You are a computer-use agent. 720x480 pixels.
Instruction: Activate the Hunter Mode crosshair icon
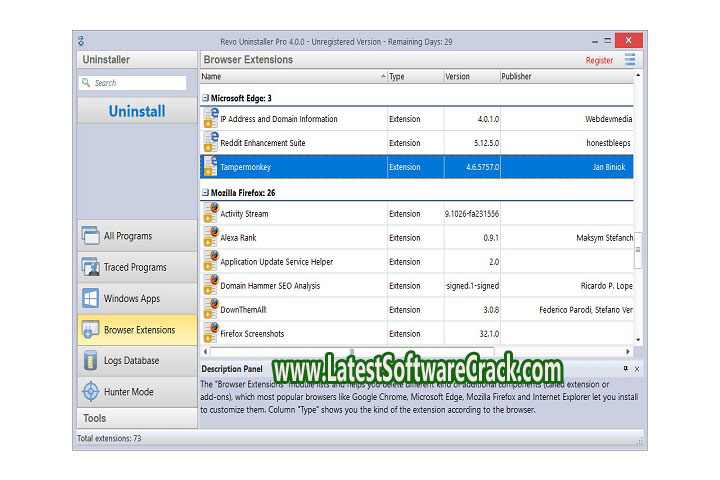pyautogui.click(x=90, y=392)
